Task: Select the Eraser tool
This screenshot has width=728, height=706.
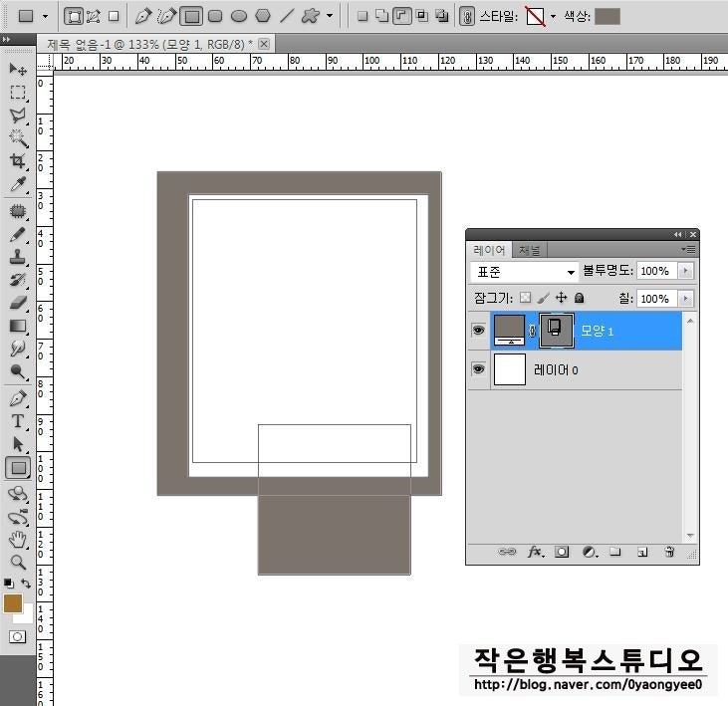Action: click(x=18, y=303)
